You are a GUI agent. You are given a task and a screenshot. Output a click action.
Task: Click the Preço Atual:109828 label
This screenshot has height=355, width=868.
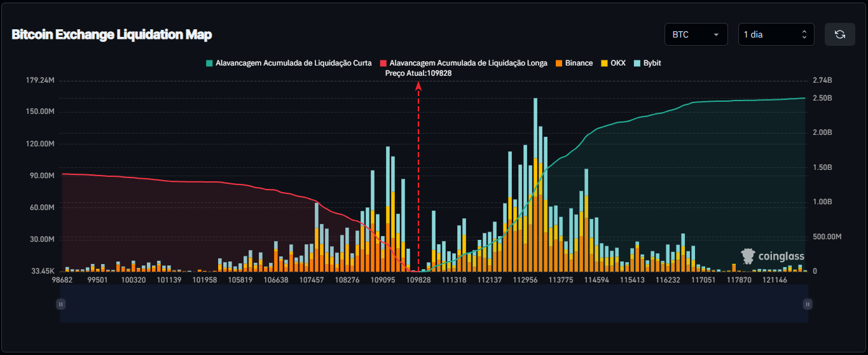[418, 73]
